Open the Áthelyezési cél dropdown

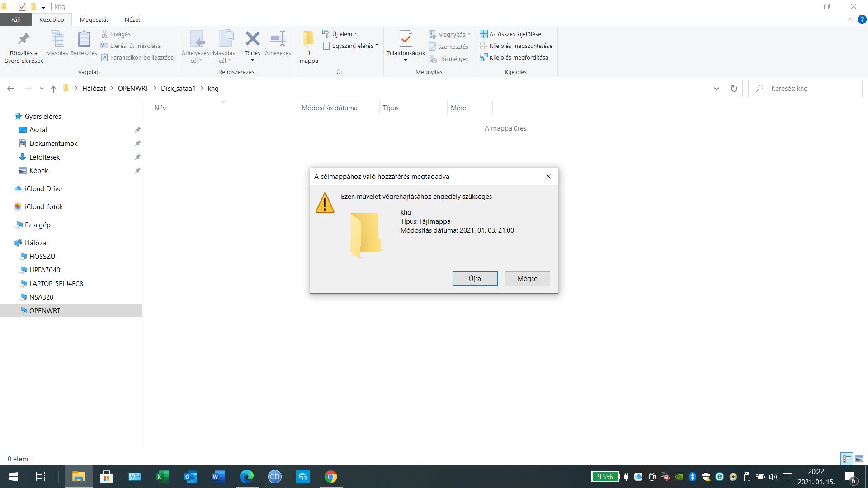(196, 57)
